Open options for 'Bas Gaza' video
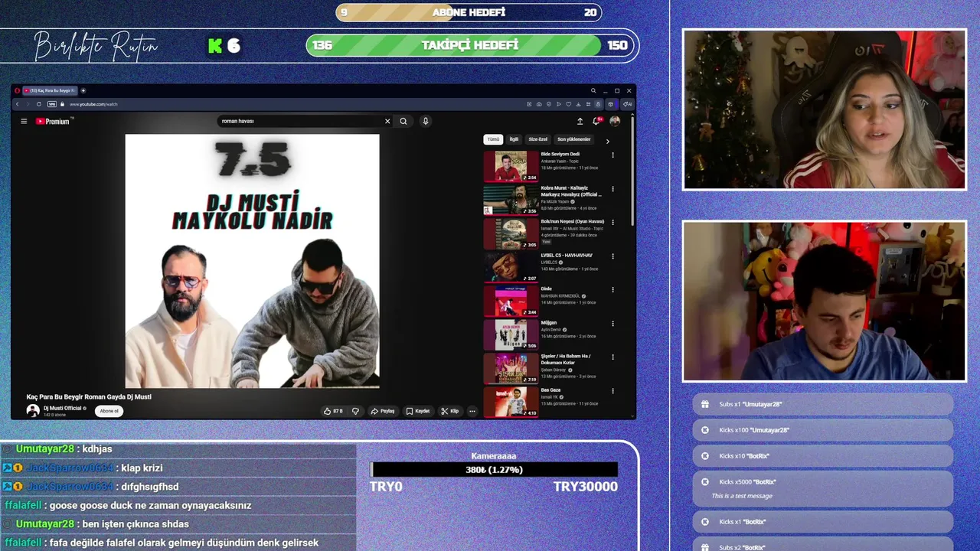 click(x=612, y=390)
